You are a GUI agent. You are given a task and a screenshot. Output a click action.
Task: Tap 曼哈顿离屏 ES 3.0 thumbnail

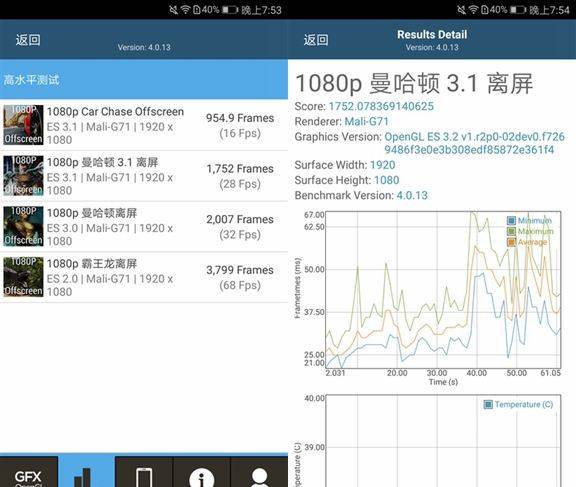point(23,226)
